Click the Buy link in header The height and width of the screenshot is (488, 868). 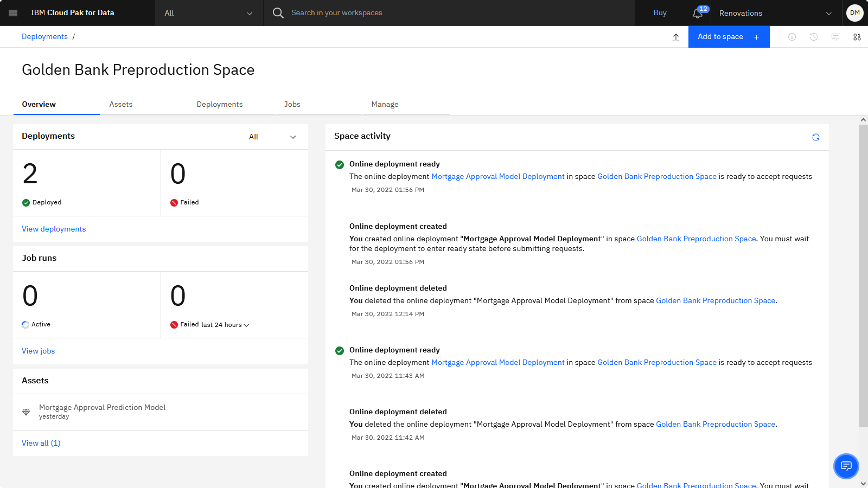pos(660,13)
